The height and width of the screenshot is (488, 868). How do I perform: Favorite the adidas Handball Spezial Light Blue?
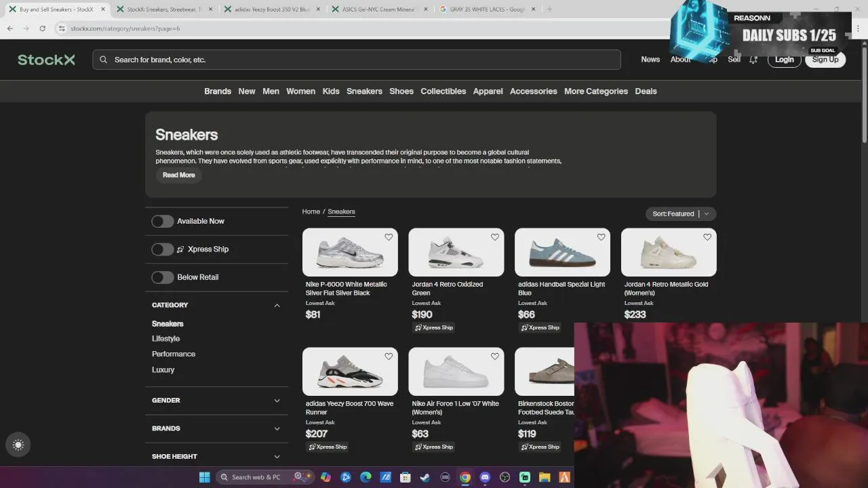point(601,237)
